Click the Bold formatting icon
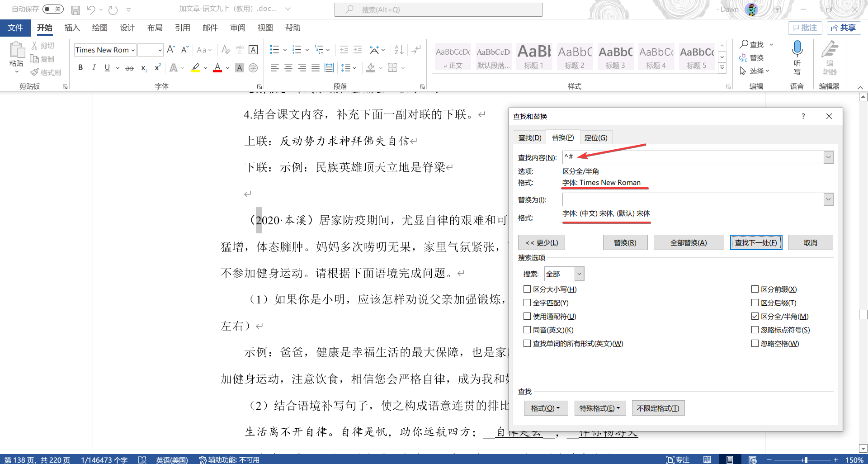Screen dimensions: 868x464 tap(80, 68)
